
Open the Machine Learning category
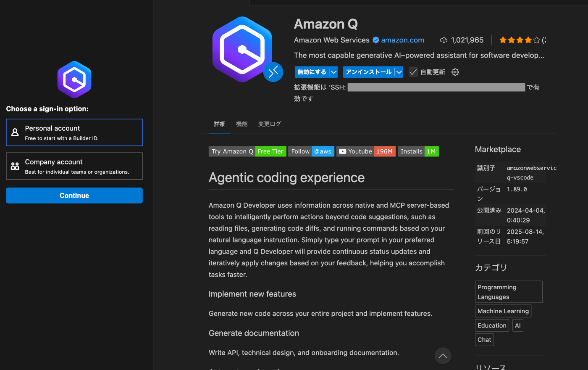tap(503, 311)
